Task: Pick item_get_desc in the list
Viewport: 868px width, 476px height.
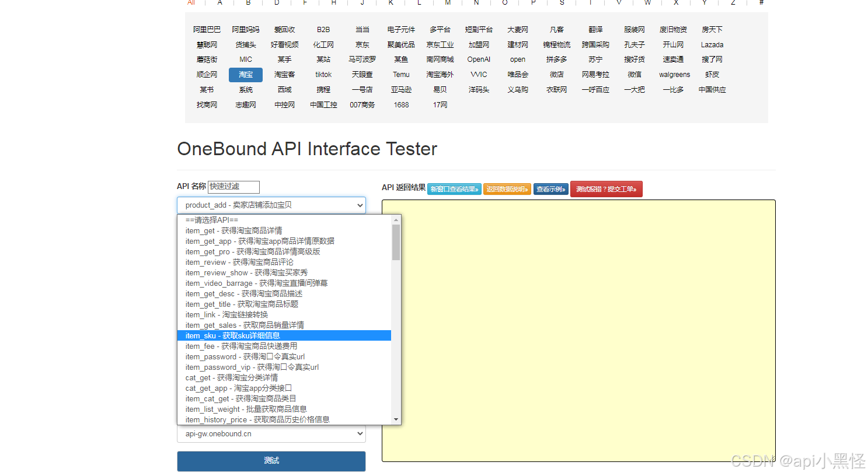Action: pyautogui.click(x=284, y=293)
